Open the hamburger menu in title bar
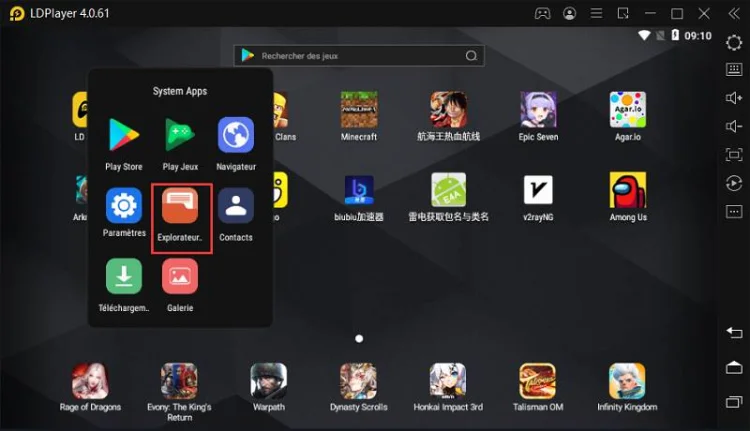Image resolution: width=750 pixels, height=431 pixels. pos(596,13)
